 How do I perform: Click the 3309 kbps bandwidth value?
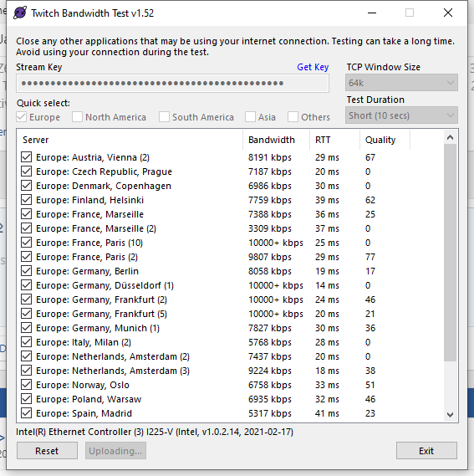pos(270,228)
